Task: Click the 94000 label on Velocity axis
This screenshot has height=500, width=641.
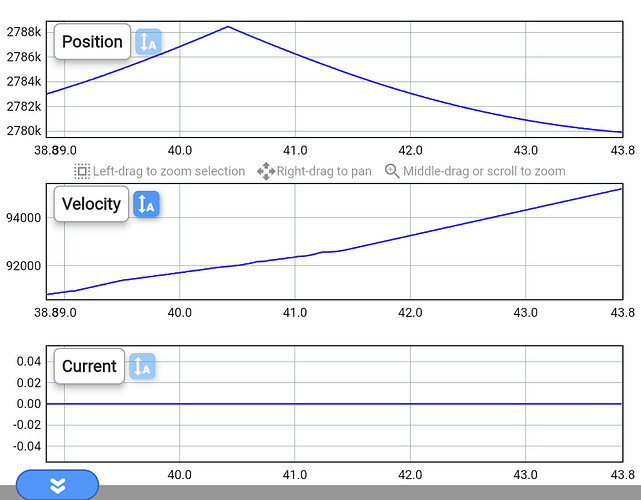Action: click(x=22, y=218)
